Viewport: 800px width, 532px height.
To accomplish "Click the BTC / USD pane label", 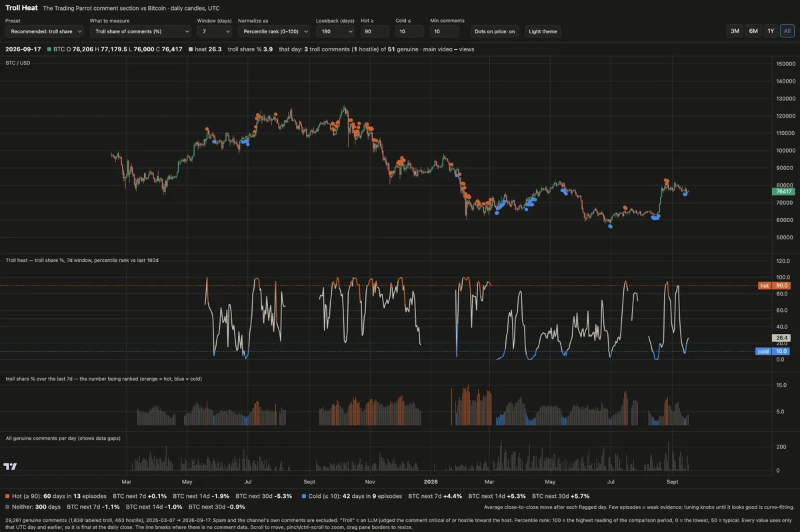I will [x=18, y=63].
